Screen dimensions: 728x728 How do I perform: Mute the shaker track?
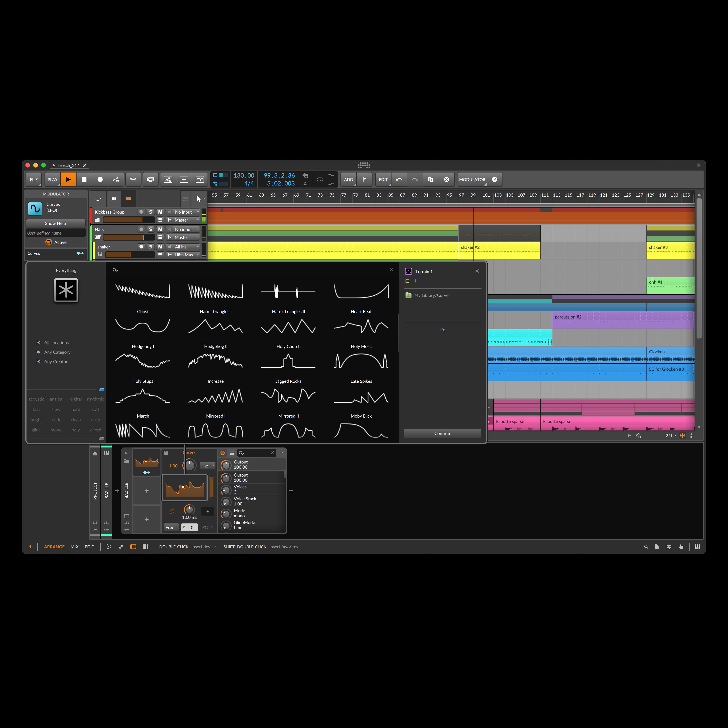[x=160, y=246]
